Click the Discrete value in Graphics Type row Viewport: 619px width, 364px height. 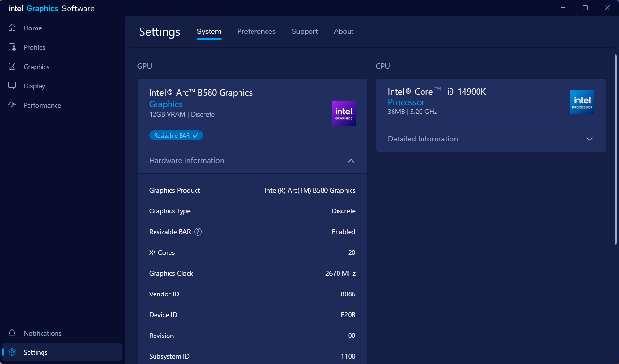coord(344,211)
